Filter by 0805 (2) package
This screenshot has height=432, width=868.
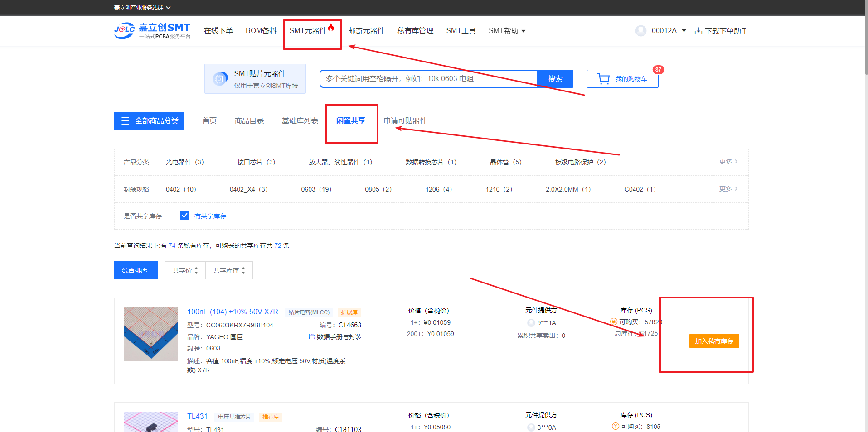point(378,189)
